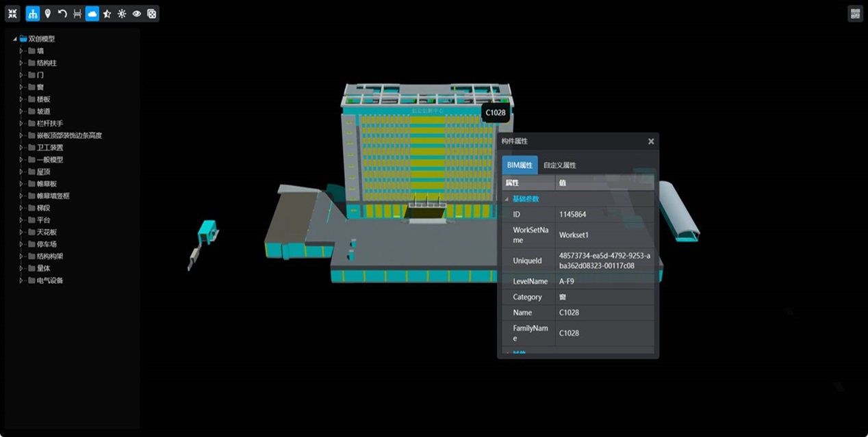The image size is (868, 437).
Task: Click the undo/reset view arrow icon
Action: [x=62, y=14]
